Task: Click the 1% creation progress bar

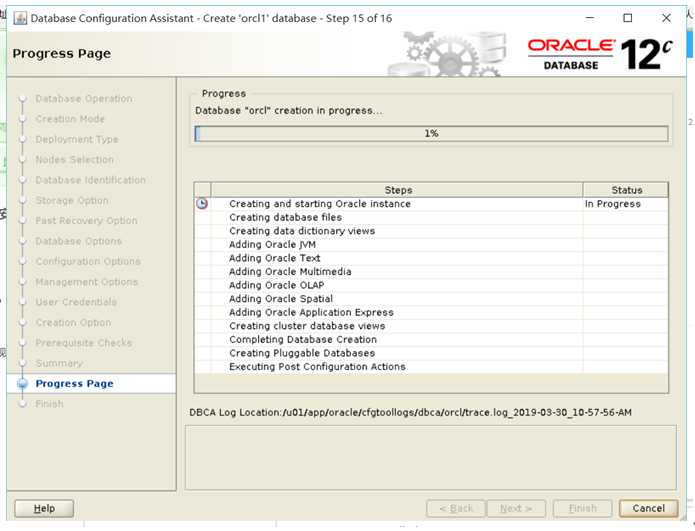Action: pyautogui.click(x=431, y=133)
